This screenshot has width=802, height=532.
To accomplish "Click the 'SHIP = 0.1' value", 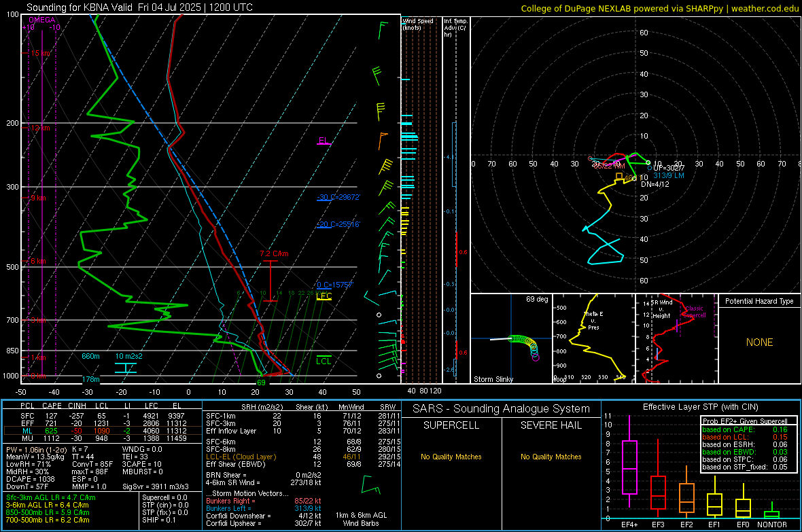I will 159,520.
